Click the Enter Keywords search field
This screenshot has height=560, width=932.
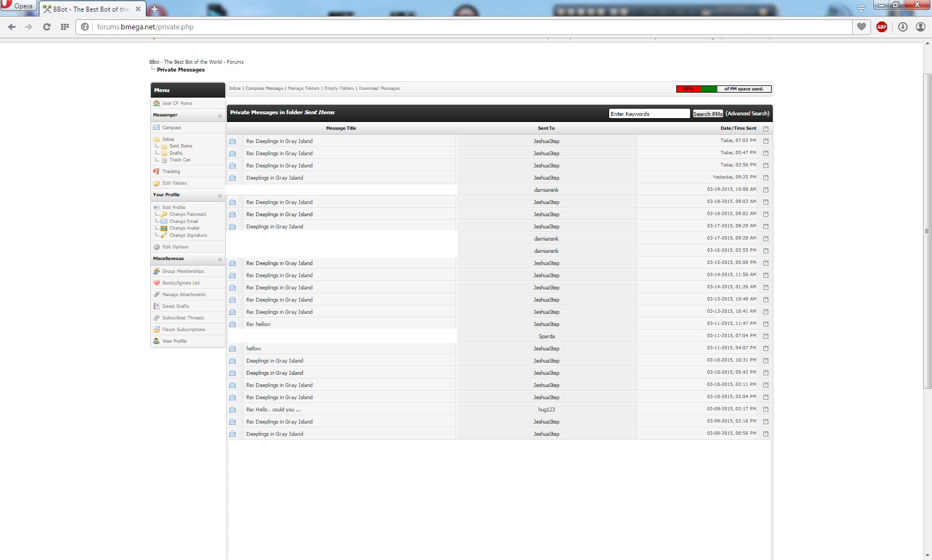pos(649,114)
